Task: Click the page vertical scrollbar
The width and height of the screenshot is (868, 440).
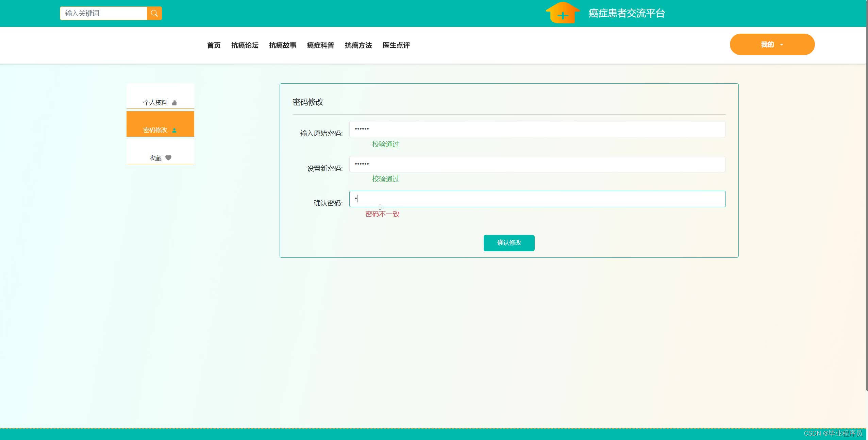Action: (867, 196)
